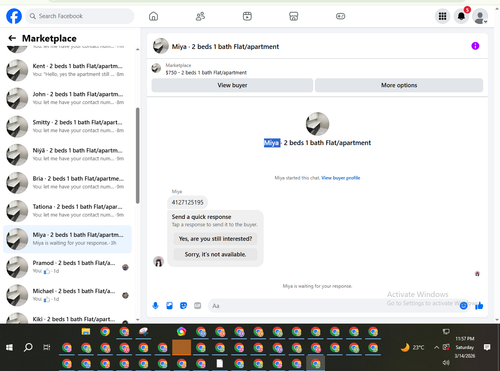The width and height of the screenshot is (500, 371).
Task: Open conversation info purple icon
Action: [x=475, y=46]
